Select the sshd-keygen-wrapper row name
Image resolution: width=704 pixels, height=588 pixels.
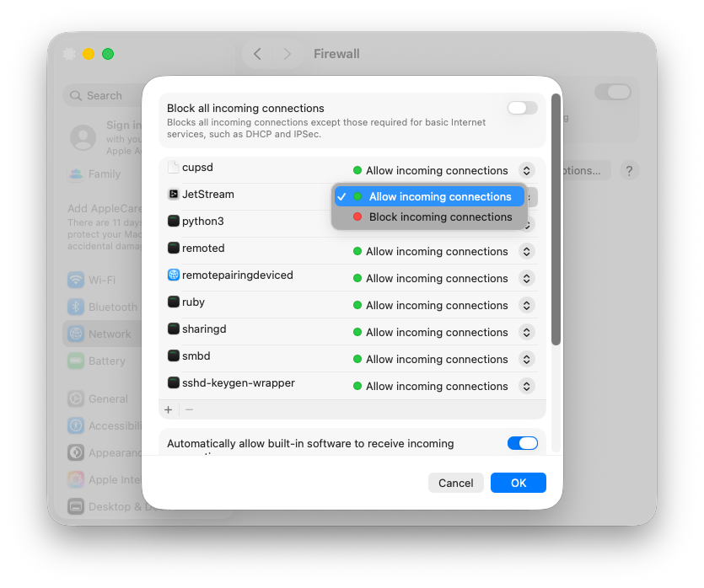click(239, 382)
